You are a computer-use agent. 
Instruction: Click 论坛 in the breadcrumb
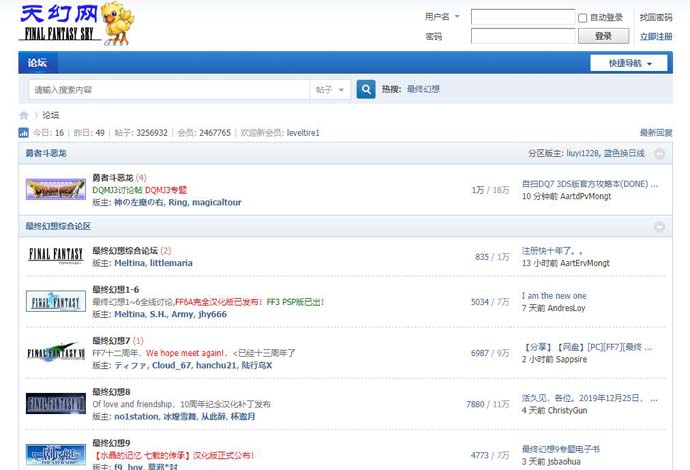[51, 115]
